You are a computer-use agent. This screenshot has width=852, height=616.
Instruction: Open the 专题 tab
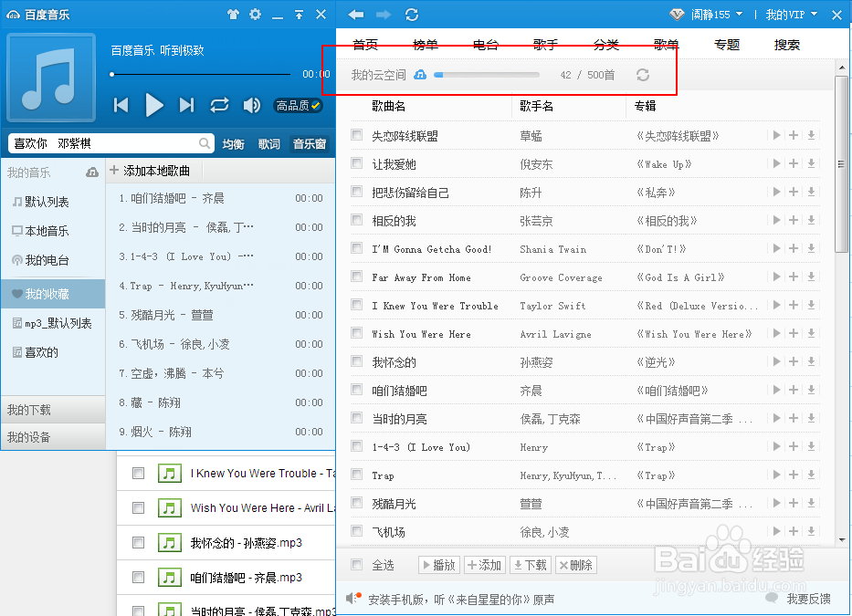coord(727,45)
